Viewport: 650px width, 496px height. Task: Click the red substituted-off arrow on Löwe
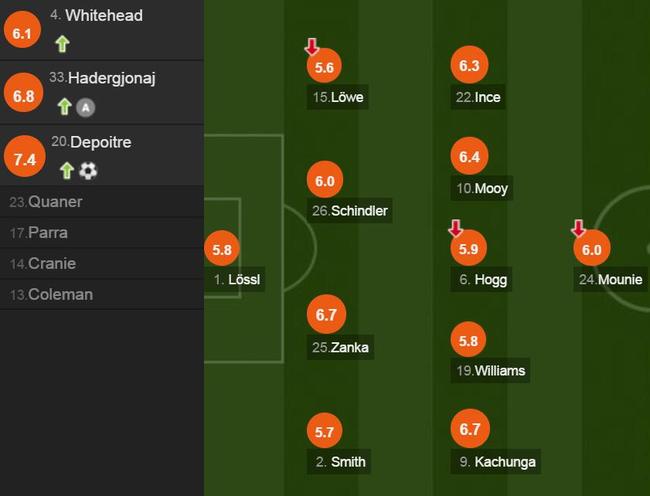tap(312, 47)
